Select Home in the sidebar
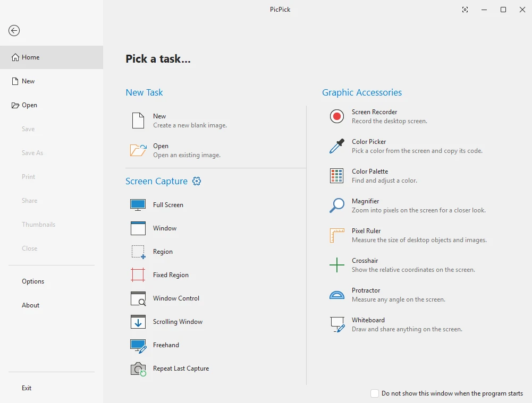Screen dimensions: 532x403 pyautogui.click(x=52, y=57)
